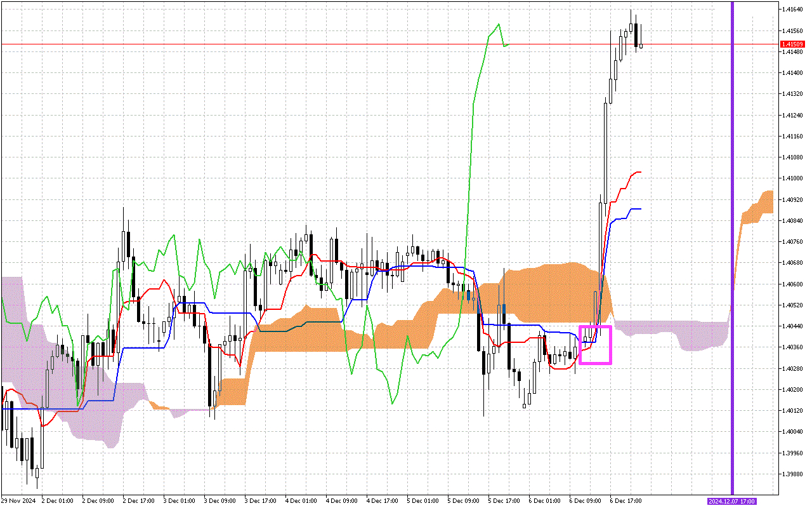Image resolution: width=812 pixels, height=508 pixels.
Task: Click price level 1.41320 on the scale
Action: 792,94
